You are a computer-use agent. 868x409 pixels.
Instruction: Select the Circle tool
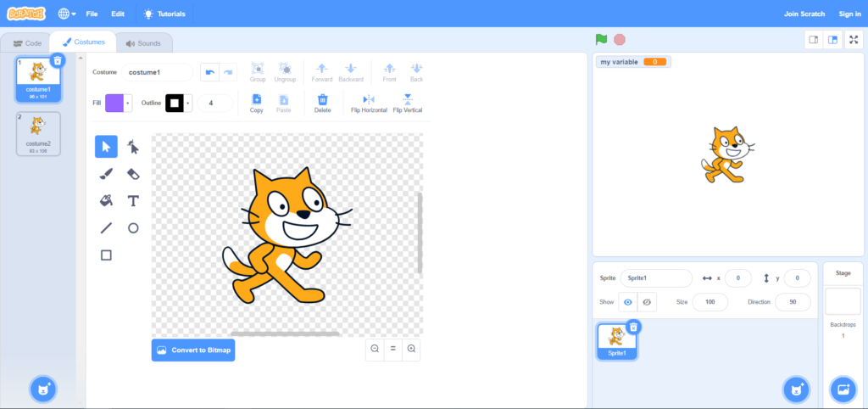133,227
